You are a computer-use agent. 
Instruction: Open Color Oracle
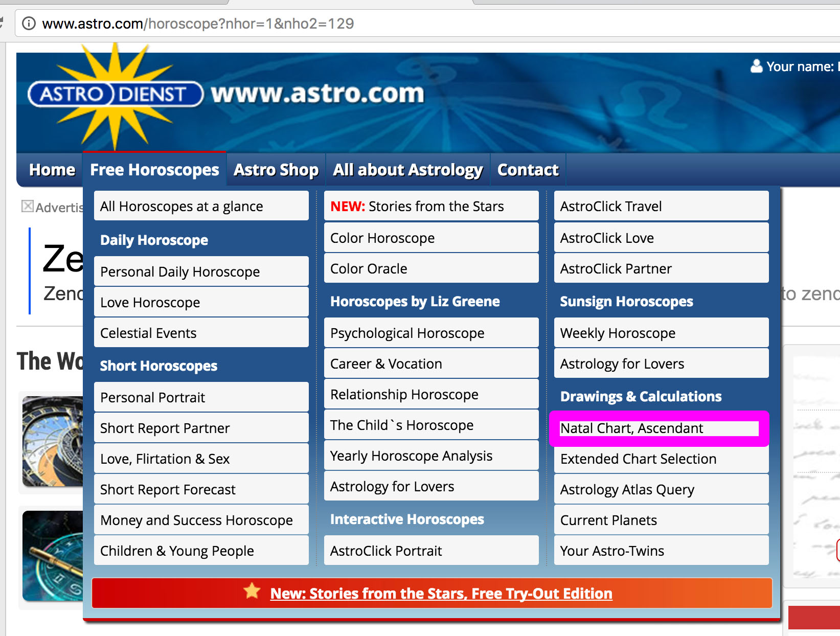432,268
